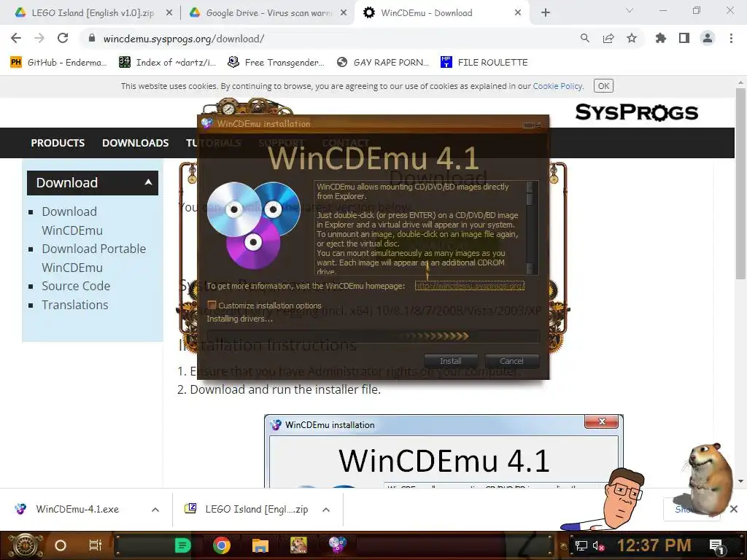The height and width of the screenshot is (560, 747).
Task: Click the address bar URL
Action: coord(183,39)
